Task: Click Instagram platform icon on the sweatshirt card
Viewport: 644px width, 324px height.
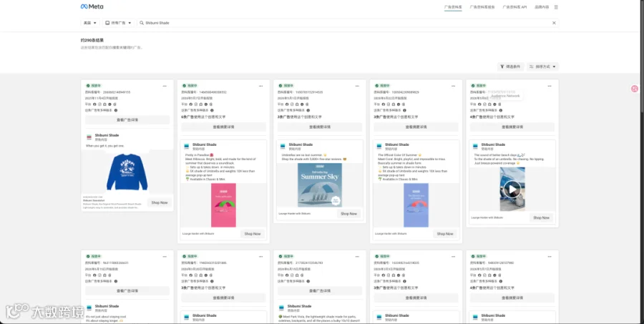Action: coord(99,104)
